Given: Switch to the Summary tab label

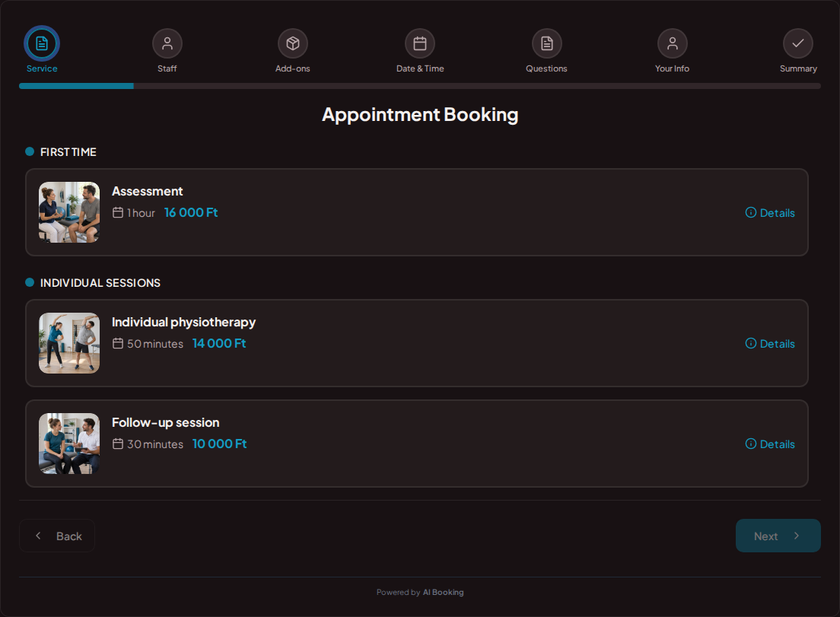Looking at the screenshot, I should pyautogui.click(x=798, y=68).
